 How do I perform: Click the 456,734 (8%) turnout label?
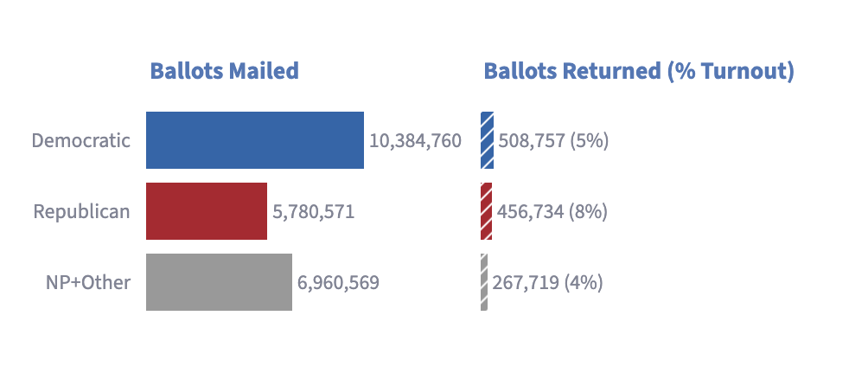tap(552, 212)
